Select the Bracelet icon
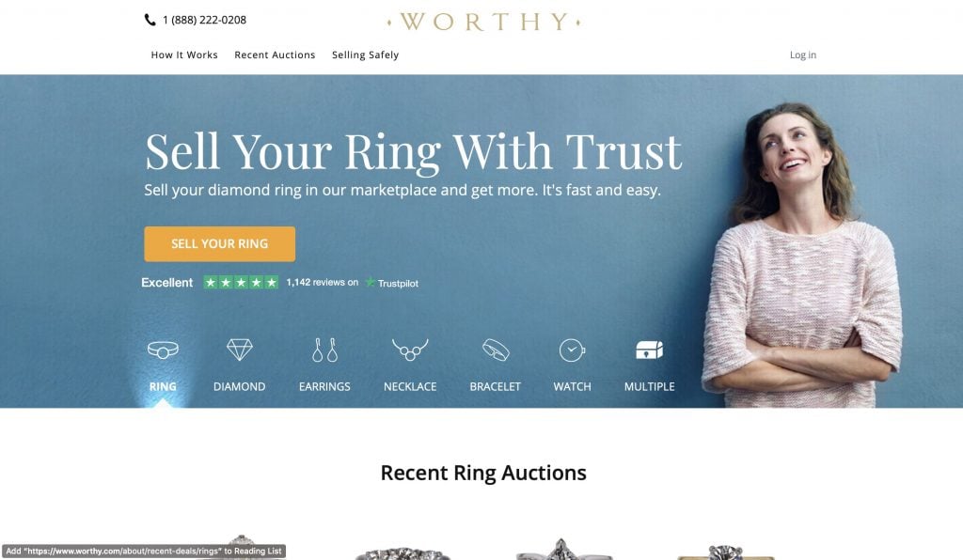The width and height of the screenshot is (963, 560). click(x=495, y=350)
